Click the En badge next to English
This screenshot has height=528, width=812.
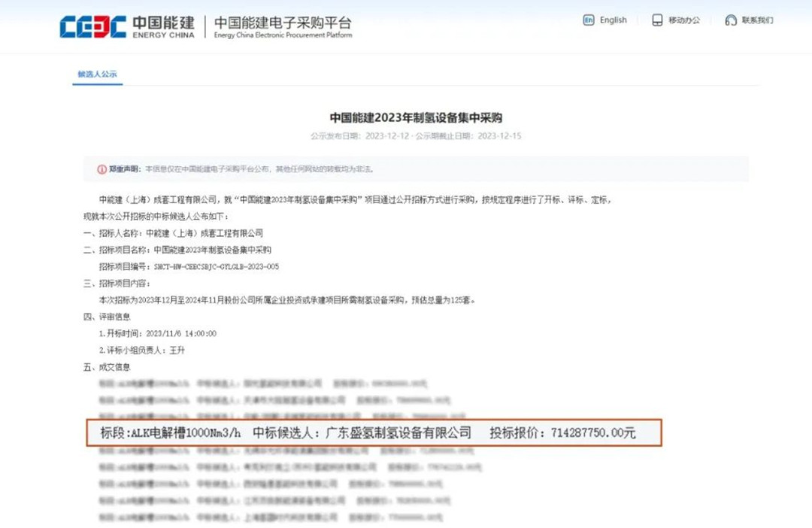pyautogui.click(x=590, y=20)
